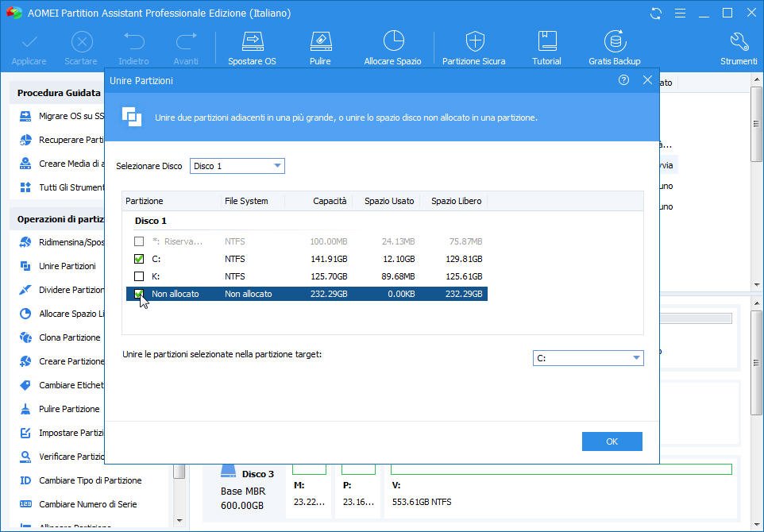Open the Pulire disk wipe tool
The width and height of the screenshot is (764, 532).
(320, 47)
